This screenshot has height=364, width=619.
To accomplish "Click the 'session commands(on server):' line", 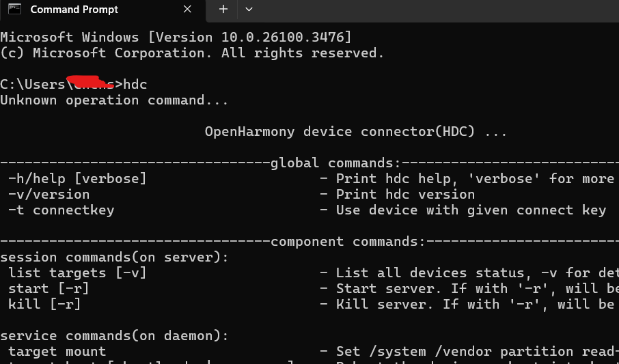I will coord(115,257).
